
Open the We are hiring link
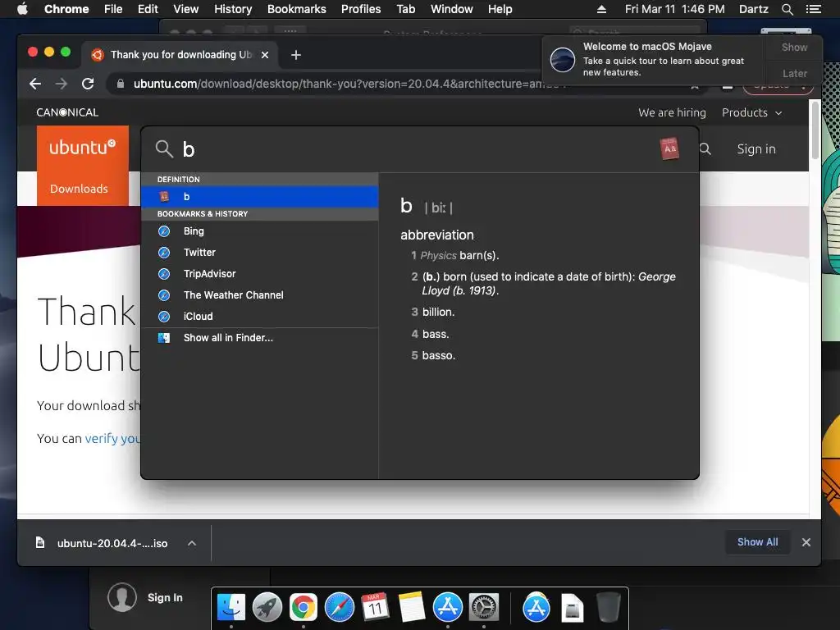tap(672, 112)
